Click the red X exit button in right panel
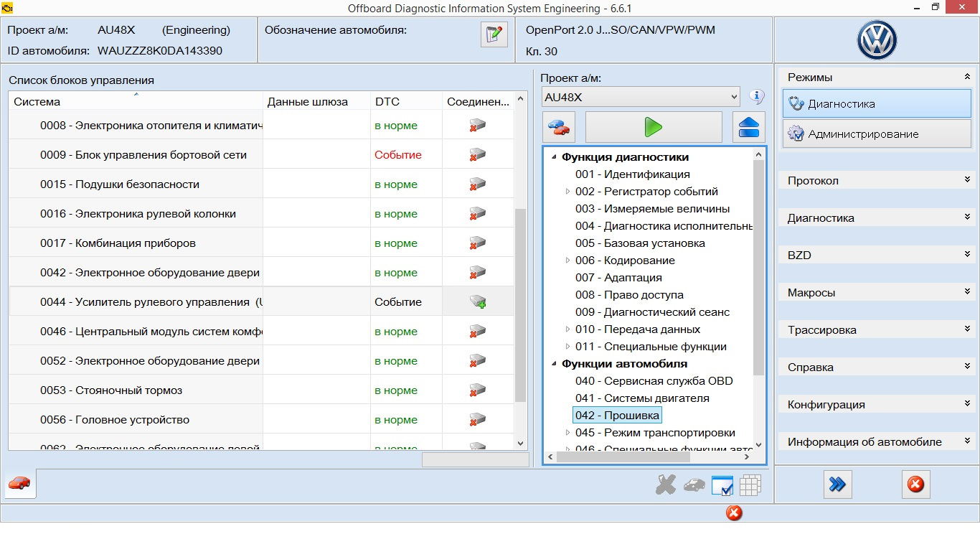 (x=915, y=484)
